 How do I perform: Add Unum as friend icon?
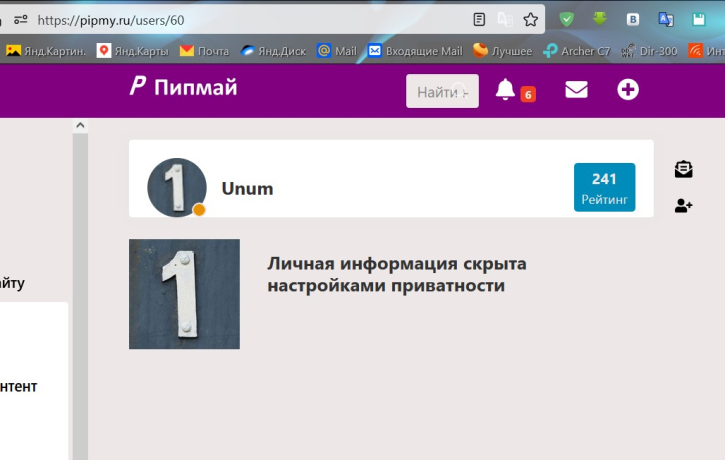click(683, 205)
